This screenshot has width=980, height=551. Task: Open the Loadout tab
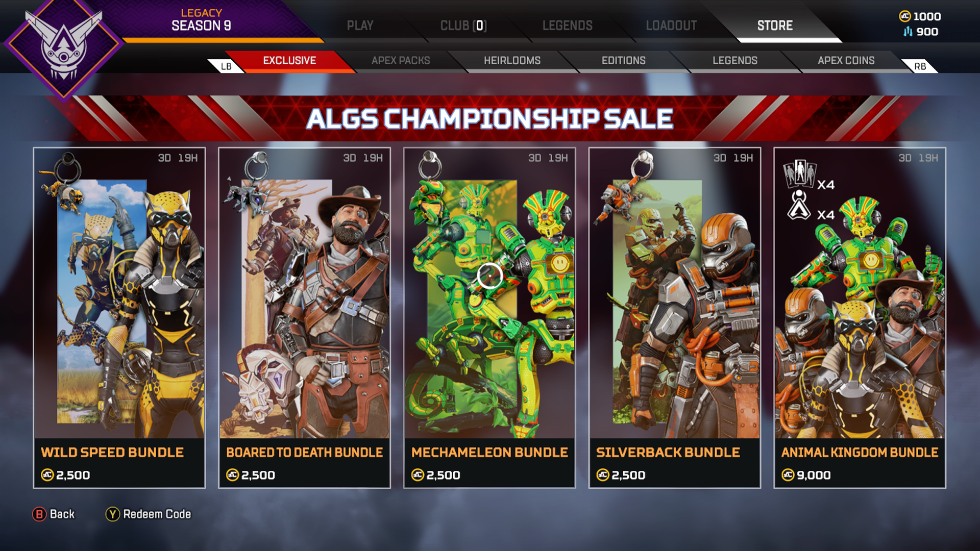671,26
